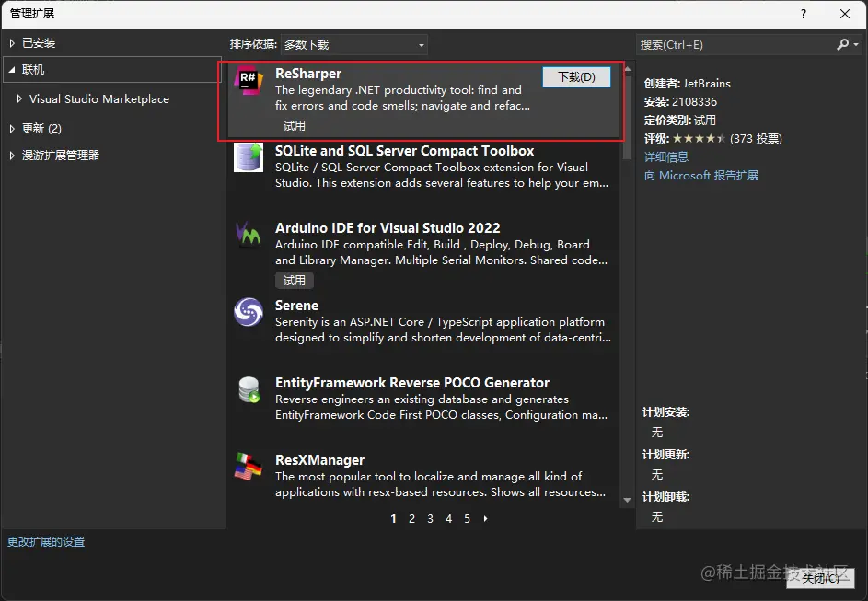
Task: Collapse the 联机 tree node
Action: [12, 70]
